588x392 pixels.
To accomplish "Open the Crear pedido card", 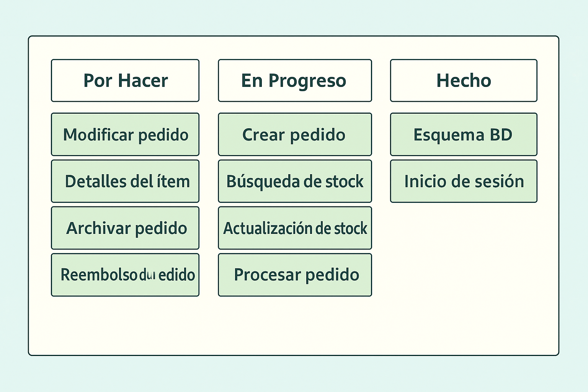I will 295,134.
